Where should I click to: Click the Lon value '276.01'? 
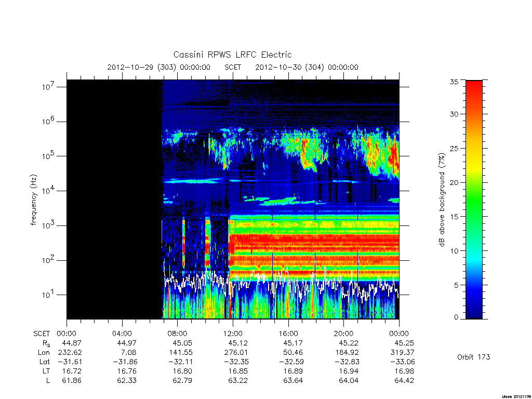(x=236, y=352)
